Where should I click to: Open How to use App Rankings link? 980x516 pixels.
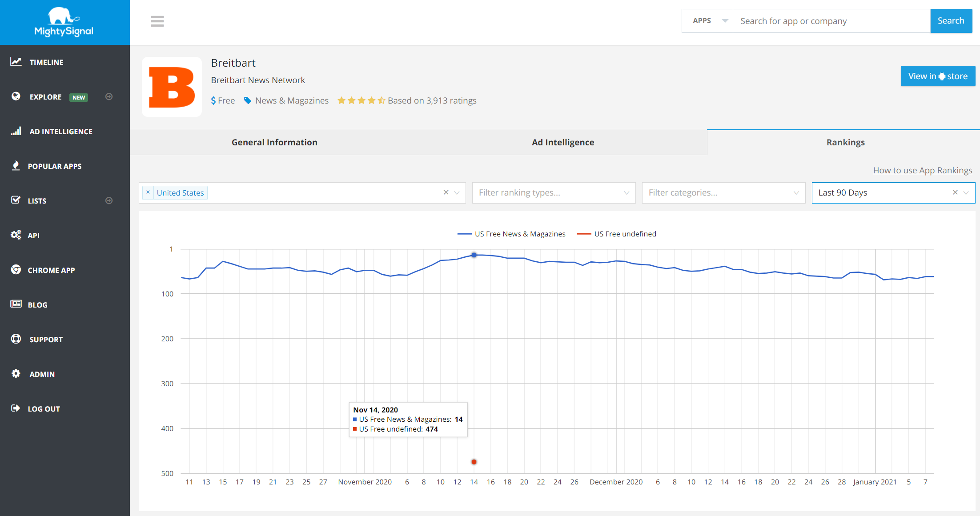(922, 170)
